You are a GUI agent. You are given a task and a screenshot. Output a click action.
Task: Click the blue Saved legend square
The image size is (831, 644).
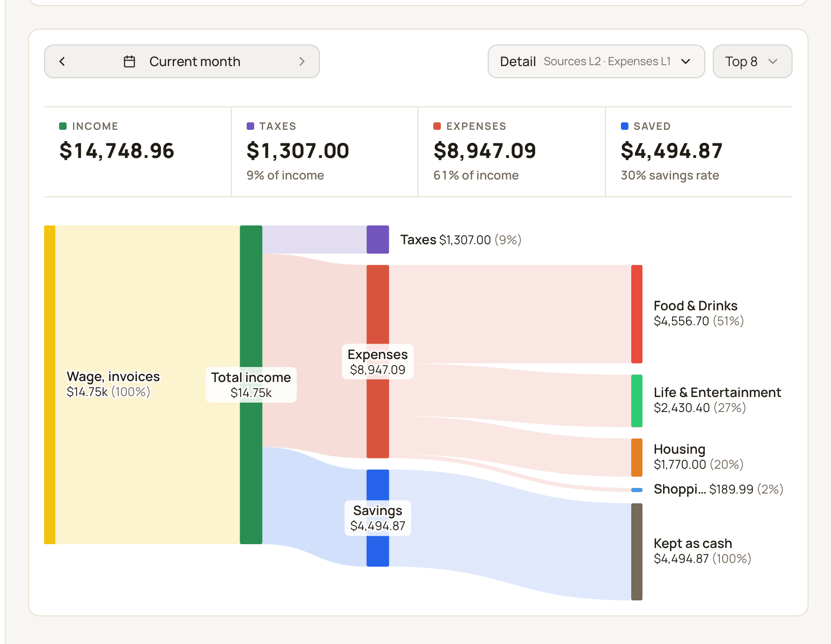(x=625, y=126)
